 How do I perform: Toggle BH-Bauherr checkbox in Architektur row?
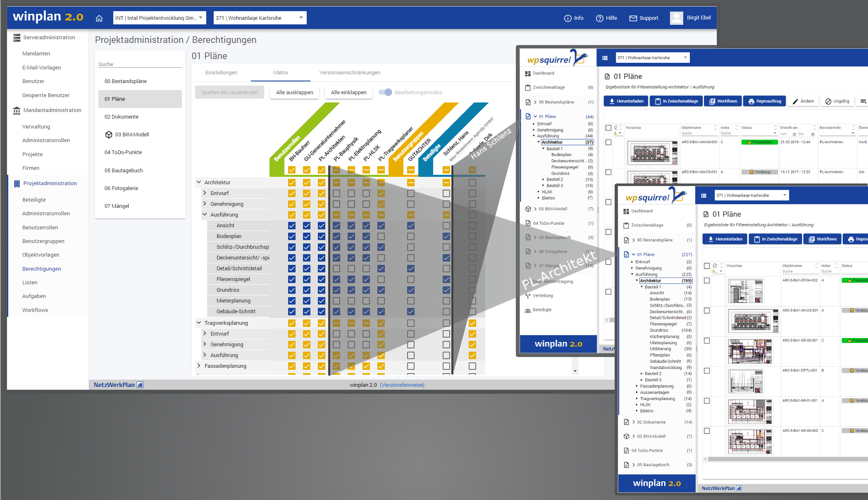(x=292, y=183)
